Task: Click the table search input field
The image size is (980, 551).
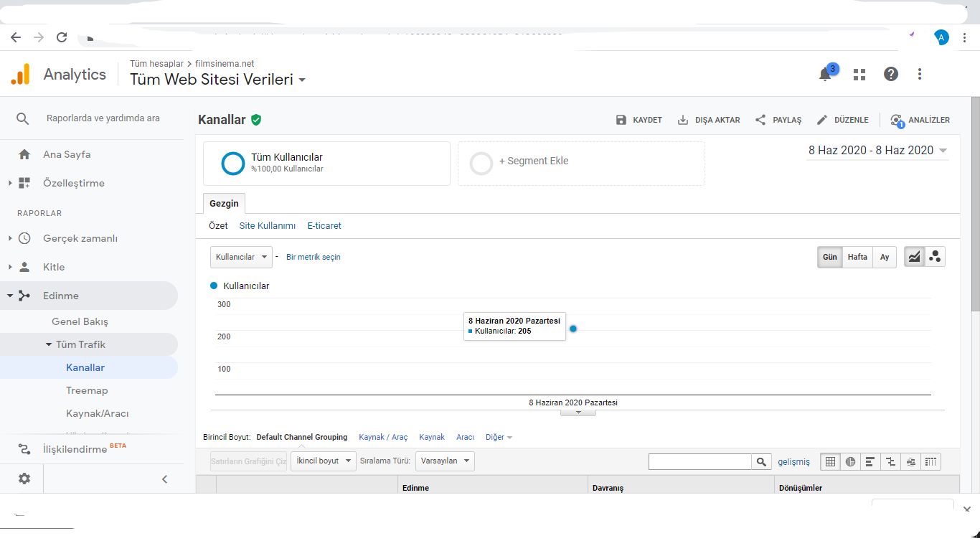Action: [x=700, y=462]
